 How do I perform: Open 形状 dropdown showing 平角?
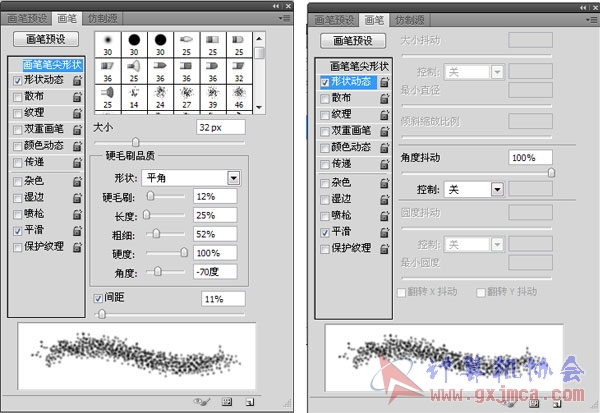pos(191,178)
